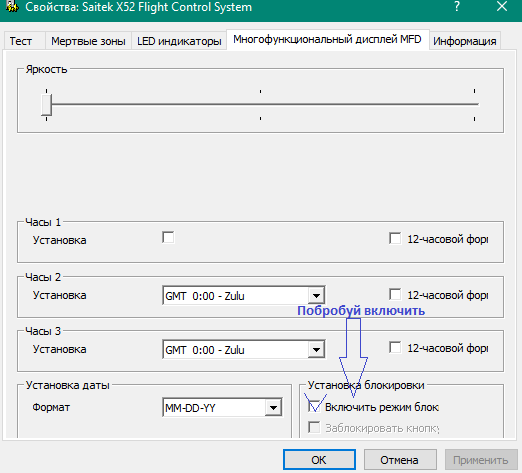
Task: Click the Формат label
Action: (x=51, y=407)
